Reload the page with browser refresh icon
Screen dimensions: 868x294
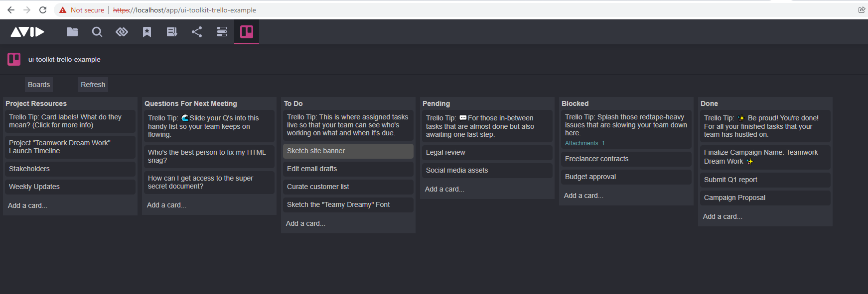click(x=43, y=10)
